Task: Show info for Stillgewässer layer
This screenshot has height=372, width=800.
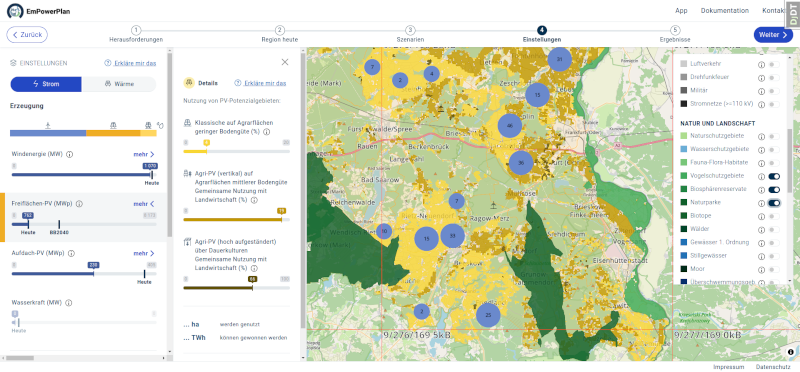Action: tap(761, 256)
